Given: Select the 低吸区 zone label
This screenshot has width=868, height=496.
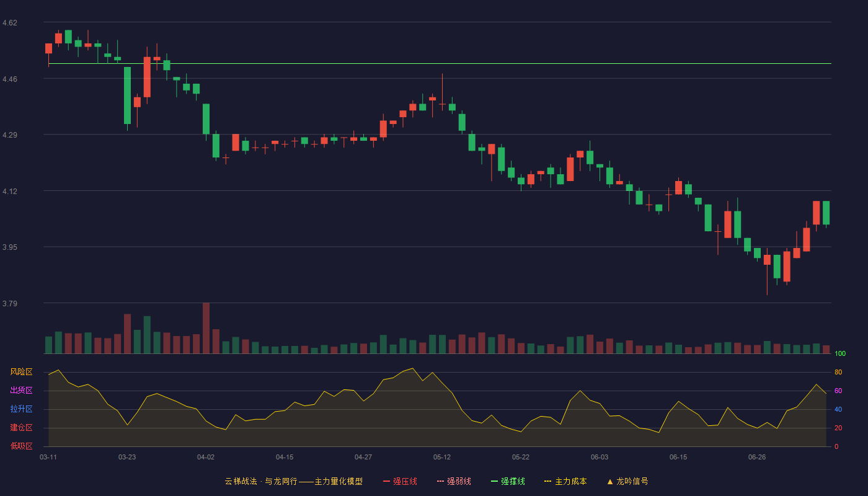Looking at the screenshot, I should point(21,446).
